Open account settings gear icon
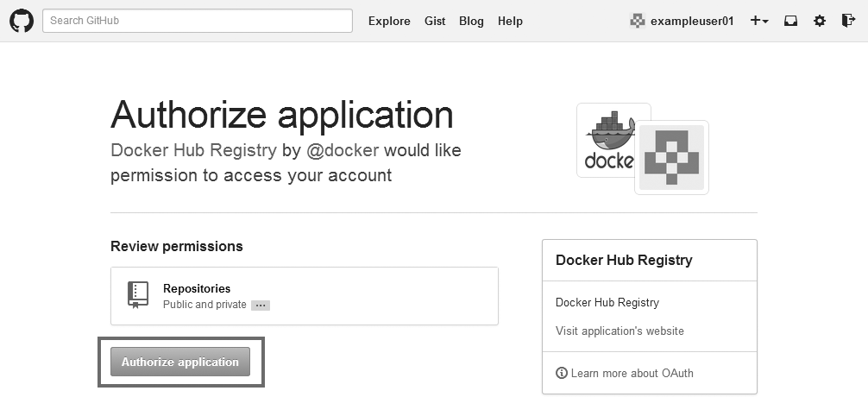The image size is (868, 416). coord(820,21)
